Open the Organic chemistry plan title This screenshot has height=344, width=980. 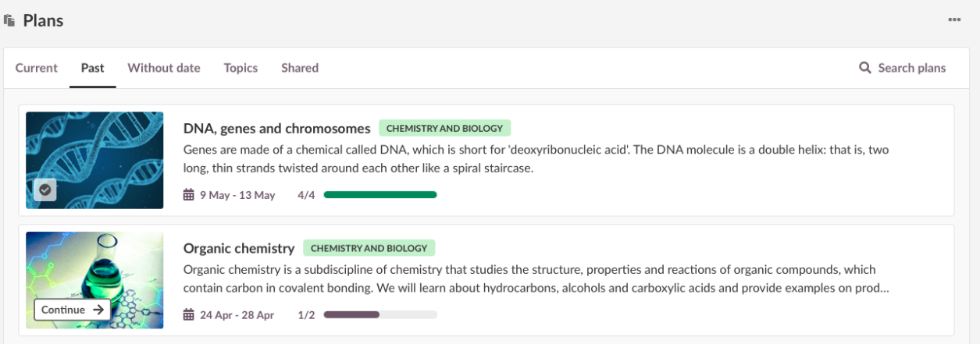(x=239, y=248)
